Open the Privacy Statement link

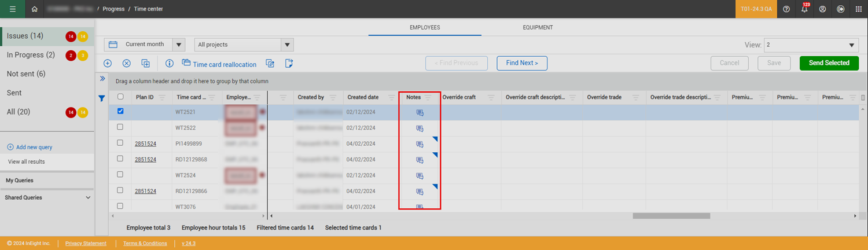pyautogui.click(x=86, y=244)
